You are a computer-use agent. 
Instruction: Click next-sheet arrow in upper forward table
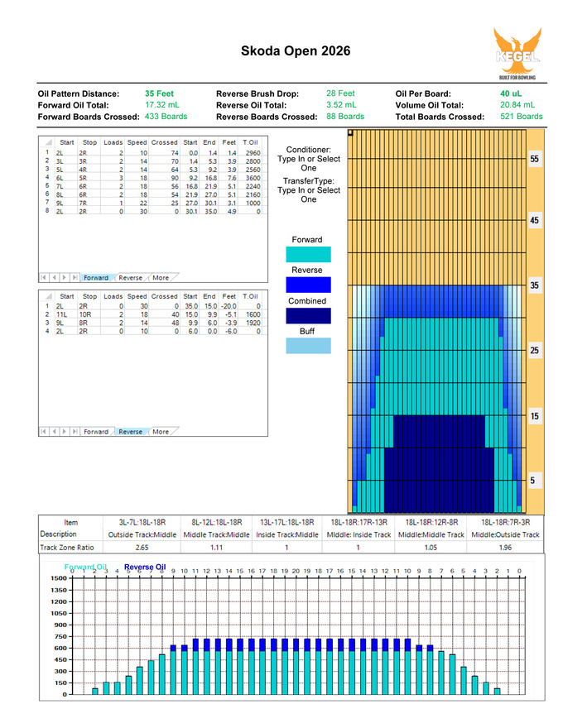[65, 278]
